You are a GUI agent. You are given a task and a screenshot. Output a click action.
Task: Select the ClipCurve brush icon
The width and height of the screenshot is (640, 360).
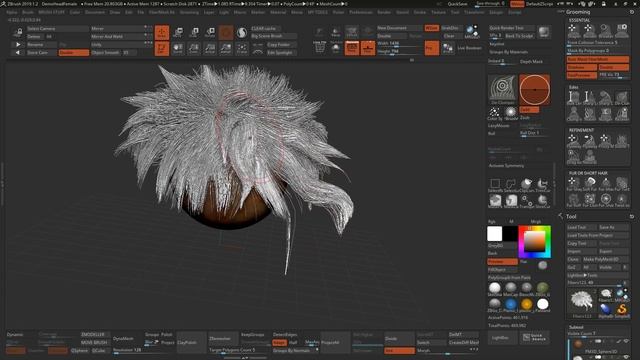(527, 184)
